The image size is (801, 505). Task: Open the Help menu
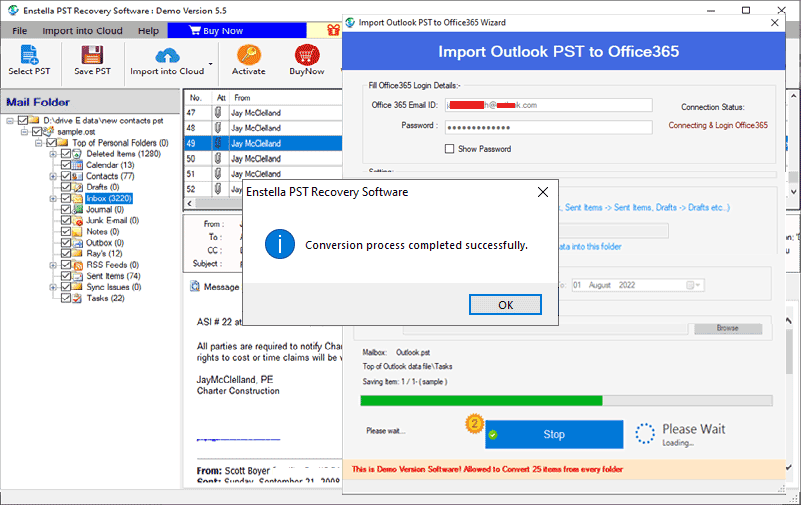(x=148, y=31)
